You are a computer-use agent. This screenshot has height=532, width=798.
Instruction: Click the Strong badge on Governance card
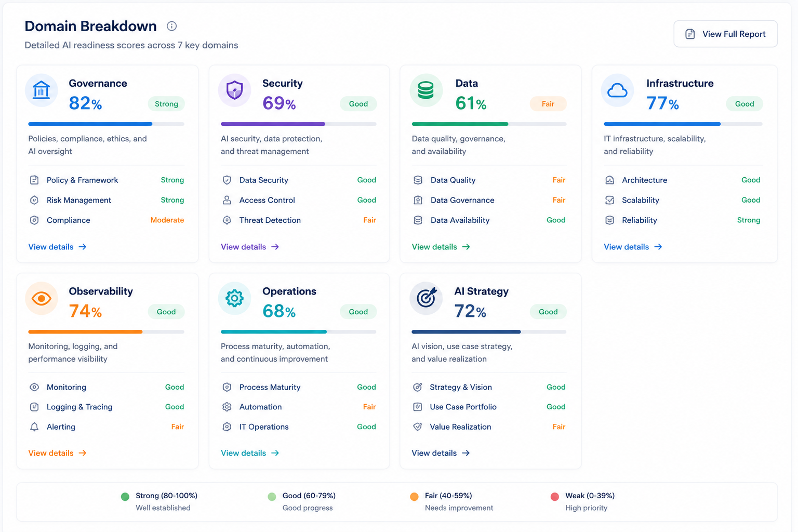click(166, 104)
